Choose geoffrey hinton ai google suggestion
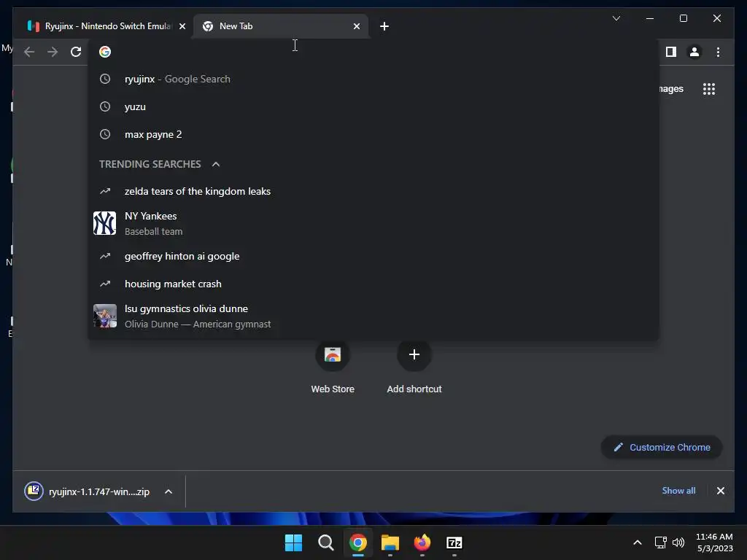The width and height of the screenshot is (747, 560). click(x=373, y=256)
